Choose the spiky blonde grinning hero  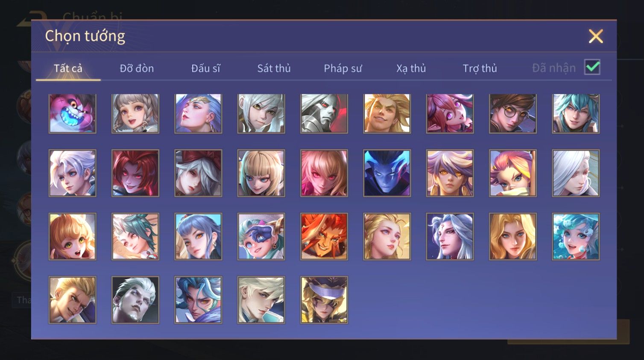387,113
